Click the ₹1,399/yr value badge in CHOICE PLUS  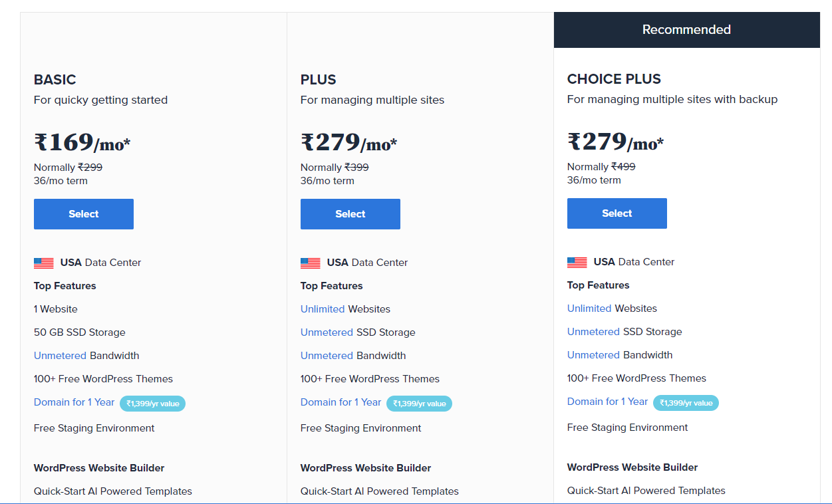(x=686, y=402)
